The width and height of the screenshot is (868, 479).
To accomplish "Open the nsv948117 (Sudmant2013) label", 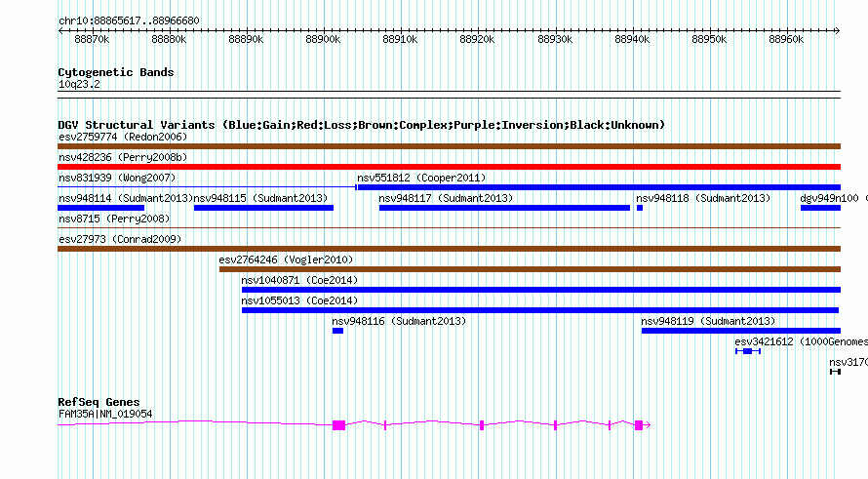I will 446,198.
